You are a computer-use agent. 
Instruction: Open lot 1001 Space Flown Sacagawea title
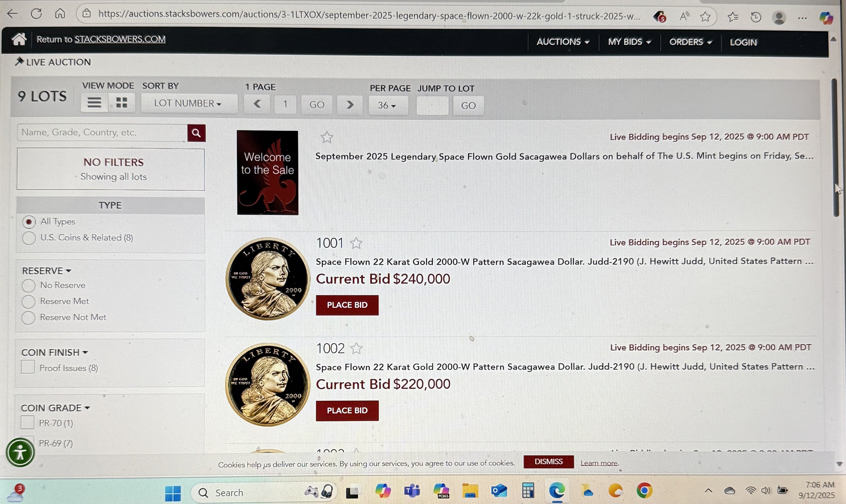click(x=564, y=262)
